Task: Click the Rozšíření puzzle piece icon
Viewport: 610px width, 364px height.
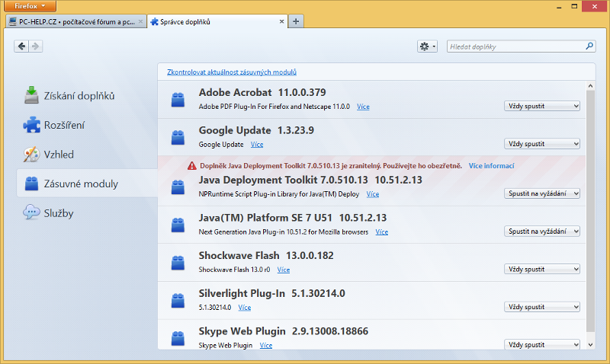Action: pyautogui.click(x=31, y=125)
